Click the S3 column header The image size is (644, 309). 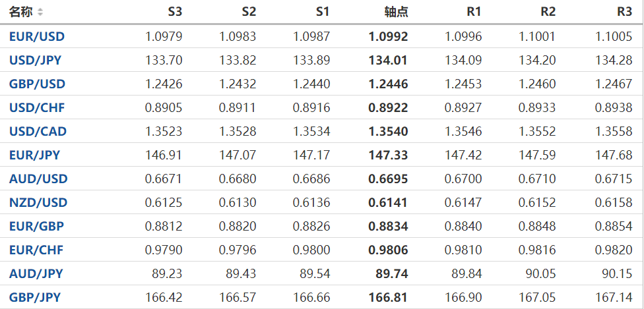pos(175,12)
